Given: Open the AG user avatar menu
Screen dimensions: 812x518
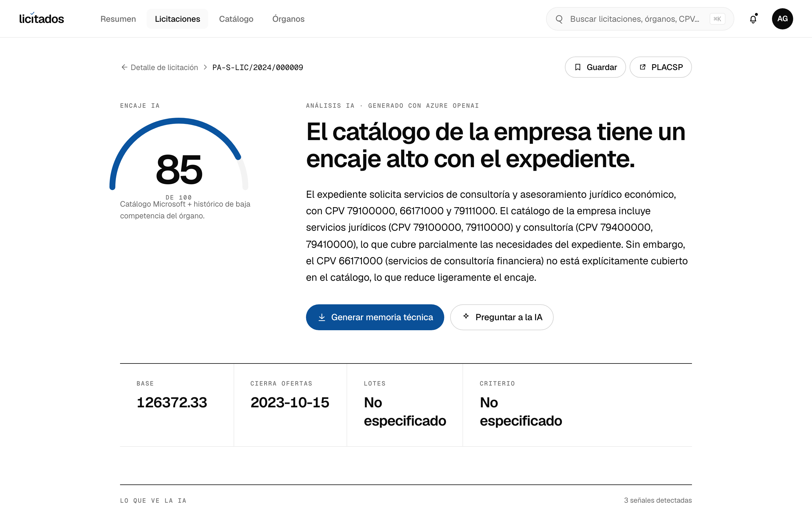Looking at the screenshot, I should [x=782, y=19].
